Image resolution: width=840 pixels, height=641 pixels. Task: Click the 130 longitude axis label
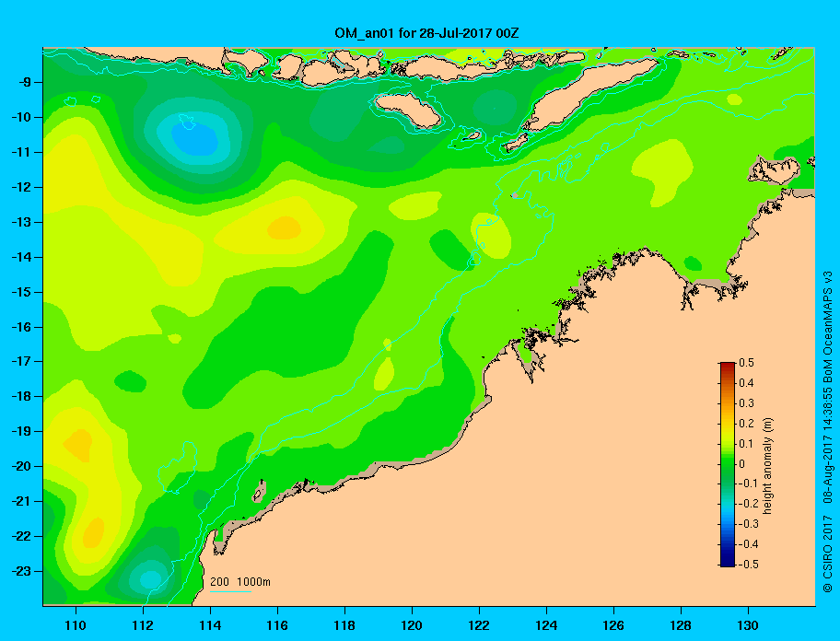coord(748,625)
